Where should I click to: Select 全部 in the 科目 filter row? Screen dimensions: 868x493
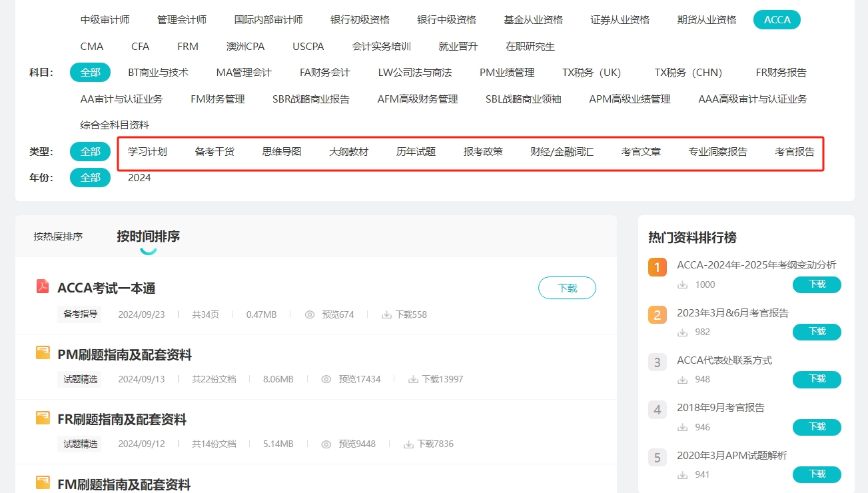tap(90, 72)
